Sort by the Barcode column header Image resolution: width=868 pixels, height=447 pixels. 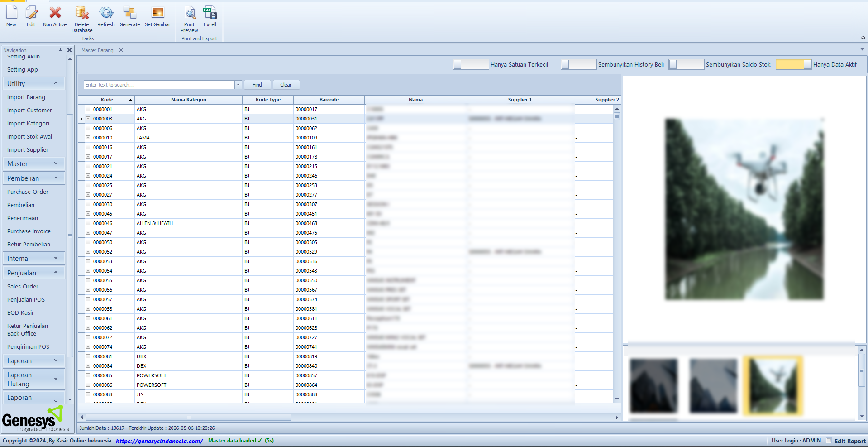[x=329, y=100]
